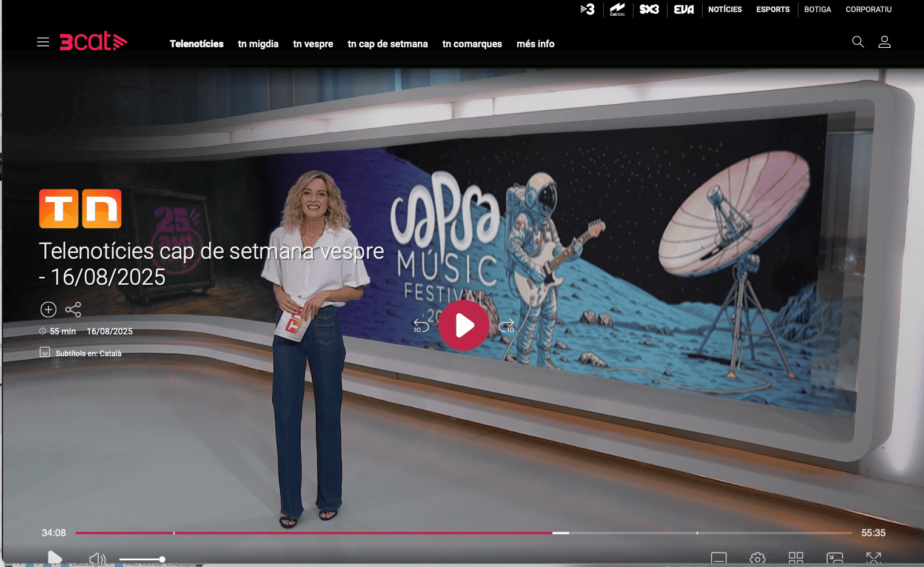The height and width of the screenshot is (567, 924).
Task: Open the subtitles control in the player bar
Action: pos(718,559)
